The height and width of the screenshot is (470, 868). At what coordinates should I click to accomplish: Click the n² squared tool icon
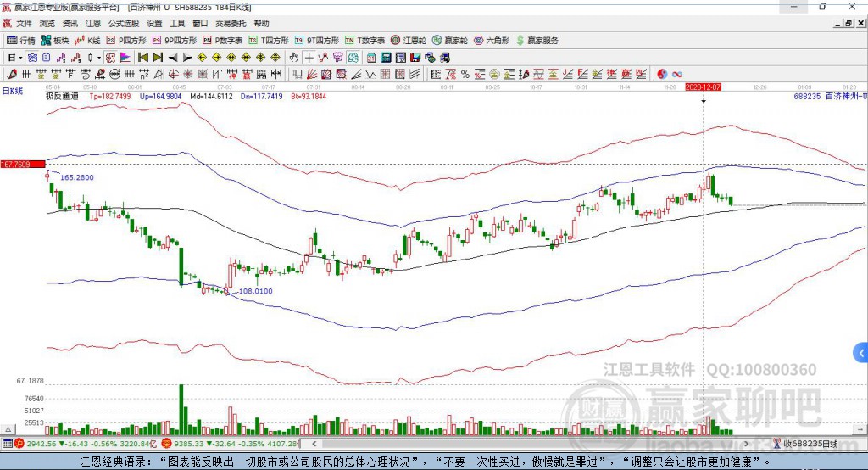pos(144,74)
